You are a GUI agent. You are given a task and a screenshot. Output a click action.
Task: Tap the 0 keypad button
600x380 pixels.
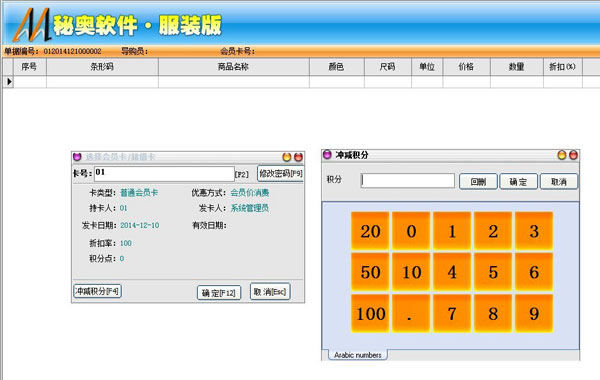click(411, 231)
